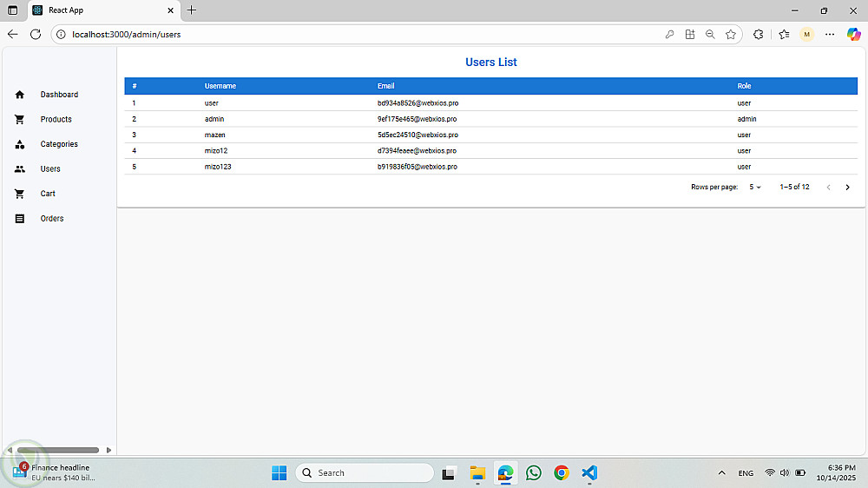
Task: Open Google Chrome from taskbar
Action: pyautogui.click(x=562, y=473)
